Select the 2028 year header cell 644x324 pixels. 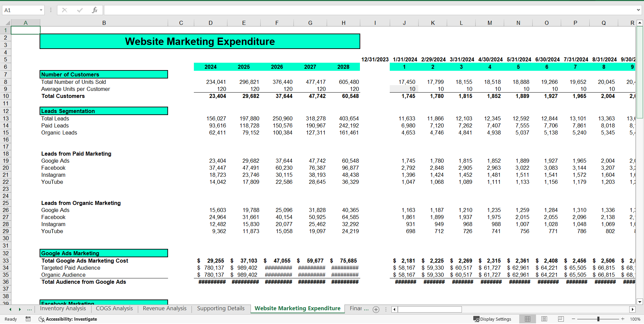[343, 67]
